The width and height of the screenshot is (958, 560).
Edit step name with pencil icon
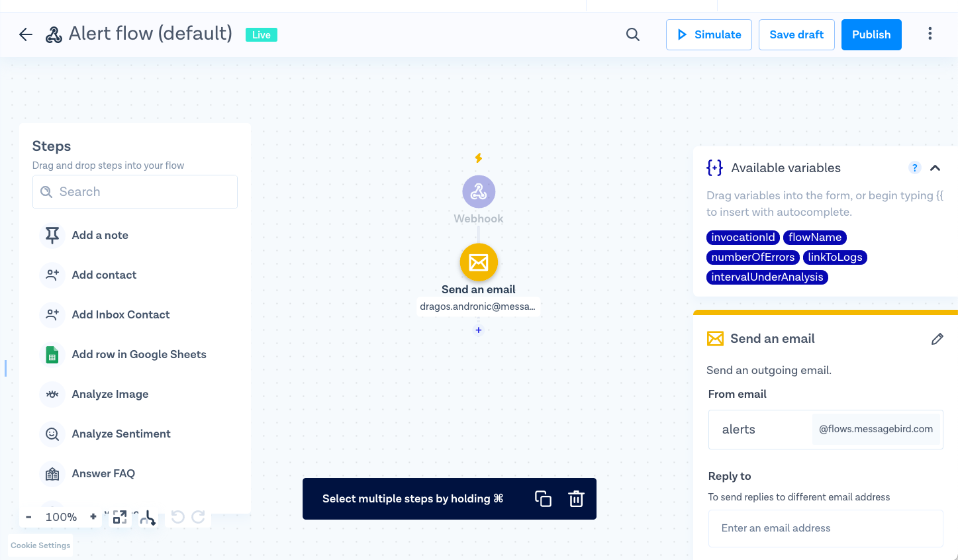pyautogui.click(x=937, y=339)
